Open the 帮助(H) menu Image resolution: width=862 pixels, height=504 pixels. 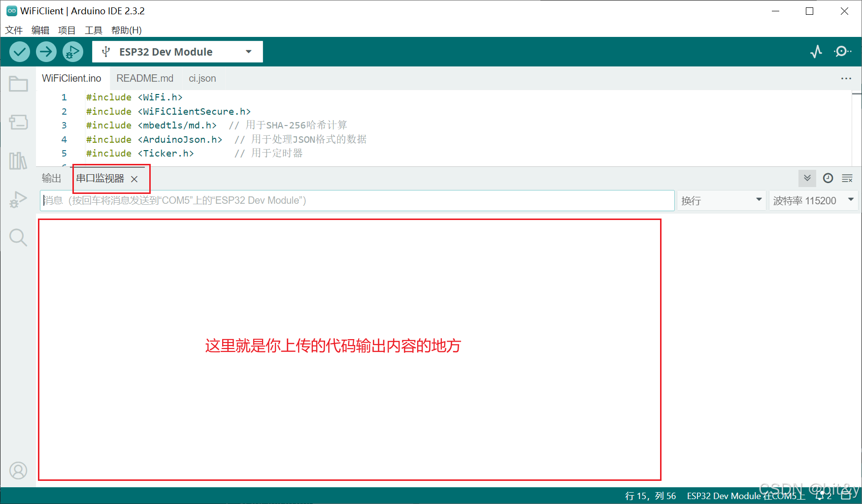click(127, 30)
